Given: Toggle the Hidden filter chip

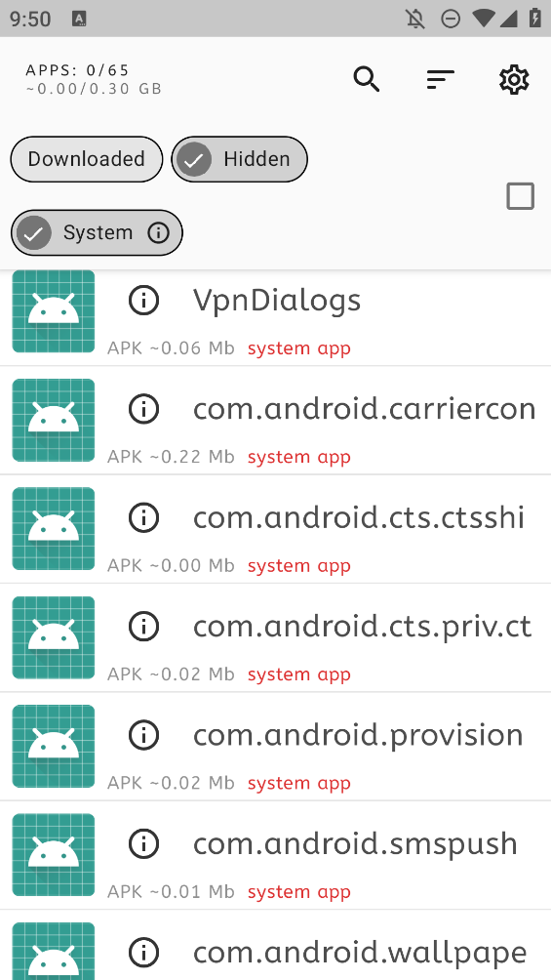Looking at the screenshot, I should pos(239,159).
